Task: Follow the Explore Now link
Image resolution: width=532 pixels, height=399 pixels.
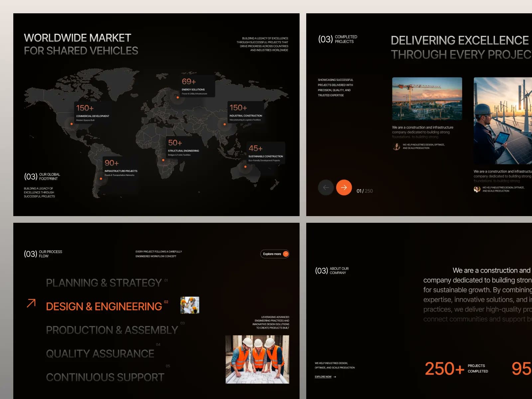Action: [x=326, y=377]
